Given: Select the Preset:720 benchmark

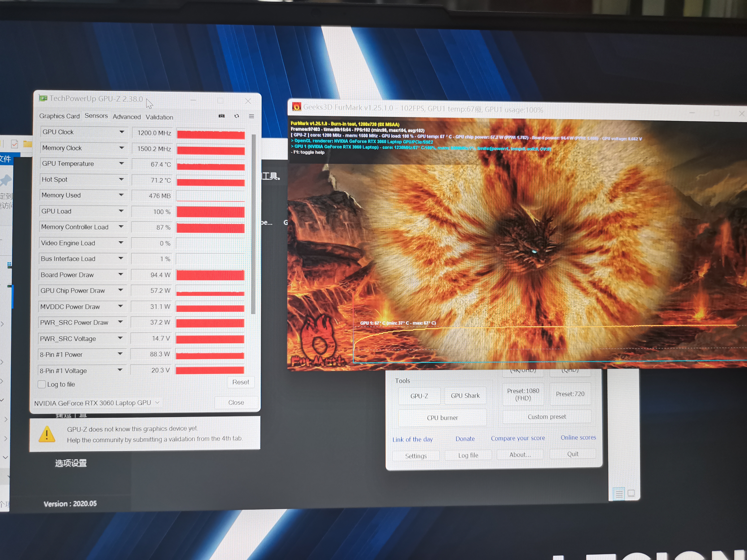Looking at the screenshot, I should 570,394.
